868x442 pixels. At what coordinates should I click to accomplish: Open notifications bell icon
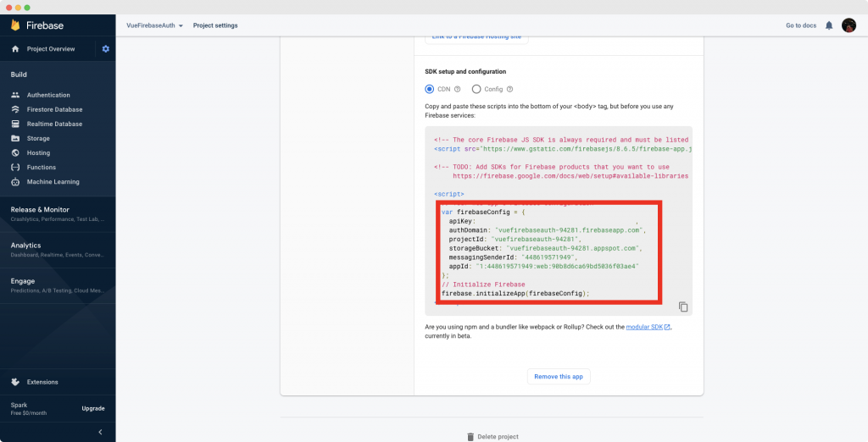[x=829, y=25]
